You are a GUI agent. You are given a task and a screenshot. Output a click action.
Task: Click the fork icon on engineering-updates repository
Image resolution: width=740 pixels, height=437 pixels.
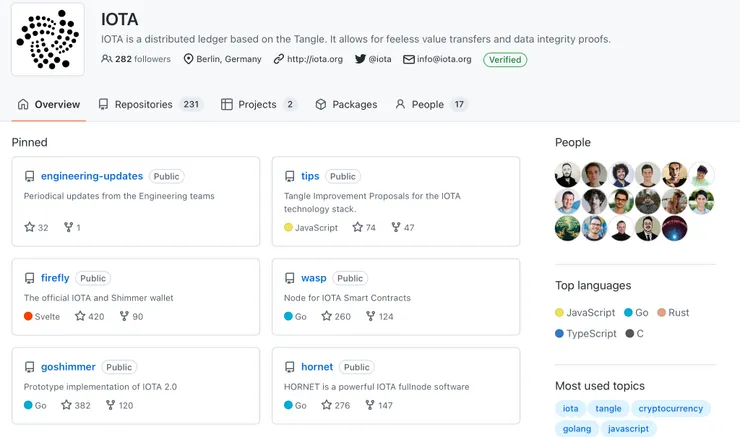click(x=68, y=227)
